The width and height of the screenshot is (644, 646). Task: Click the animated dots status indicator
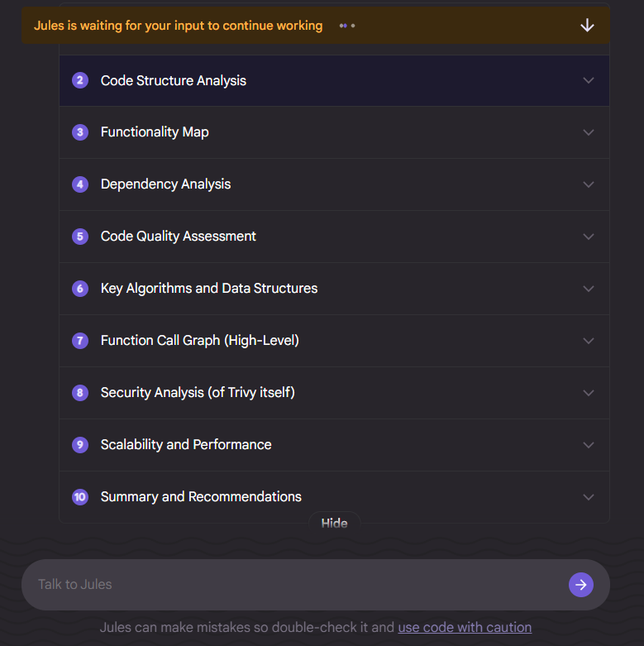pos(347,26)
